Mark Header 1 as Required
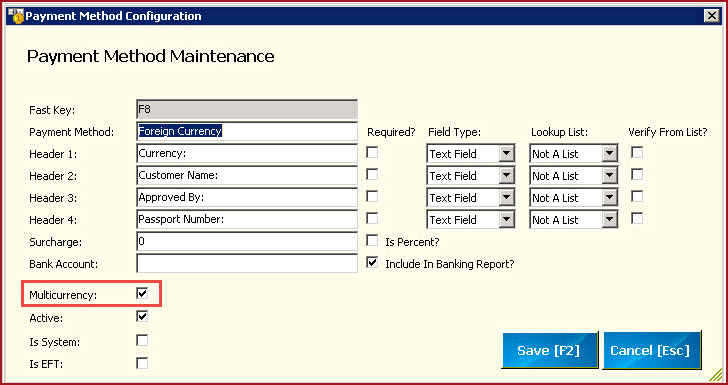Image resolution: width=728 pixels, height=385 pixels. pos(372,152)
